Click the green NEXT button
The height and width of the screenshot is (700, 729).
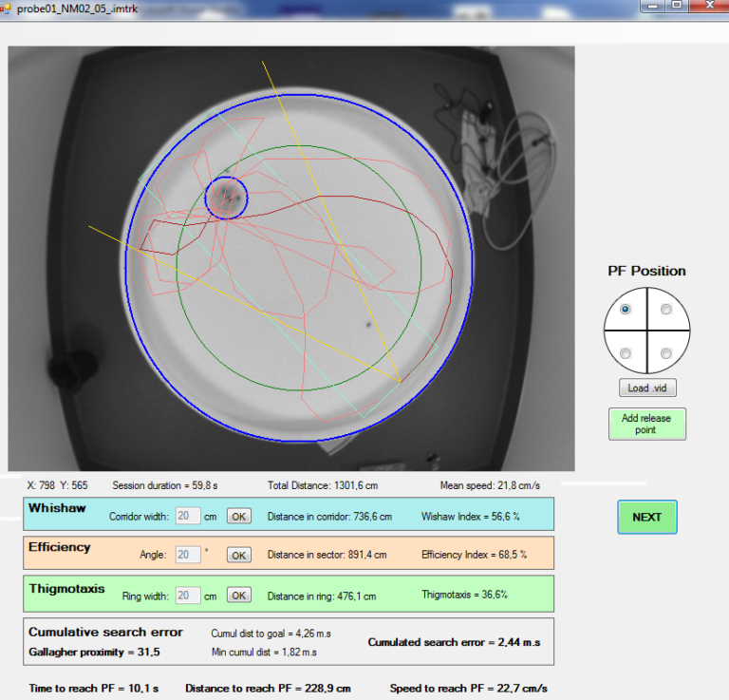coord(646,517)
